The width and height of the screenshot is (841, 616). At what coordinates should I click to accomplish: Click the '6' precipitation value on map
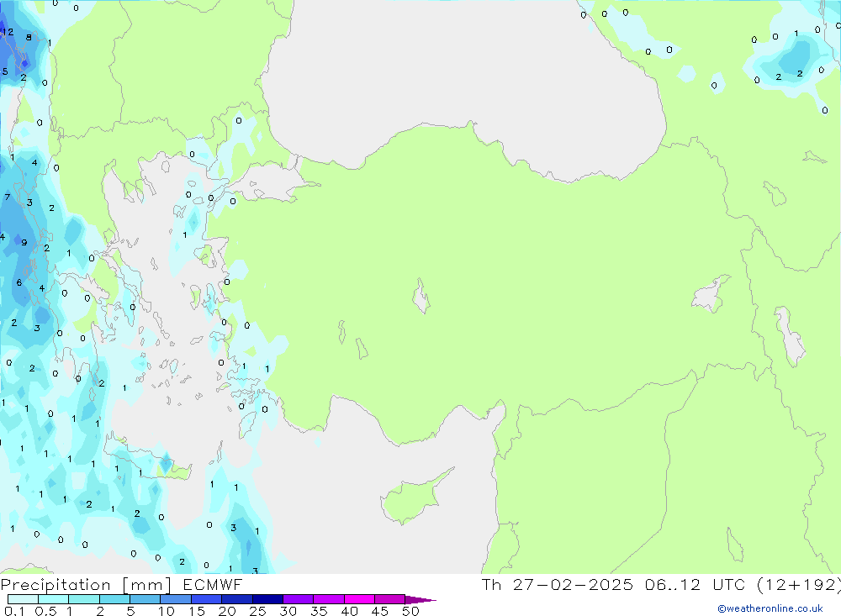click(x=19, y=282)
